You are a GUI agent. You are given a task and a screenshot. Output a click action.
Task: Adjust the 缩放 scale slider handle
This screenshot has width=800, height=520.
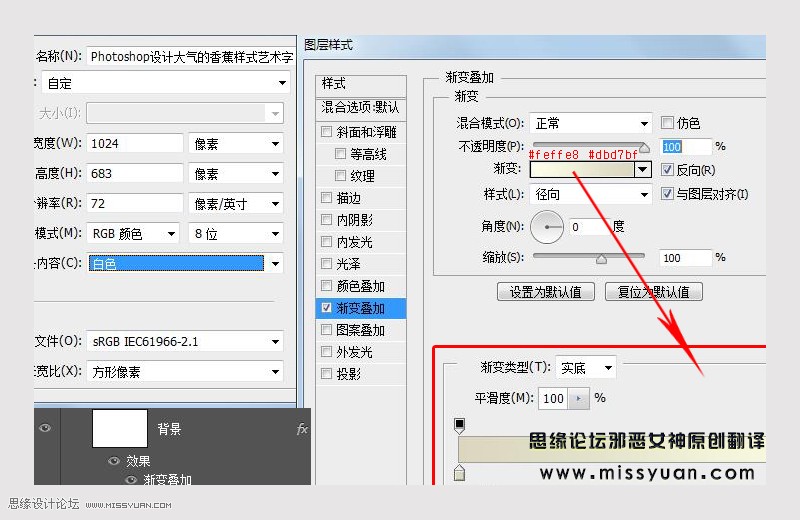tap(602, 259)
